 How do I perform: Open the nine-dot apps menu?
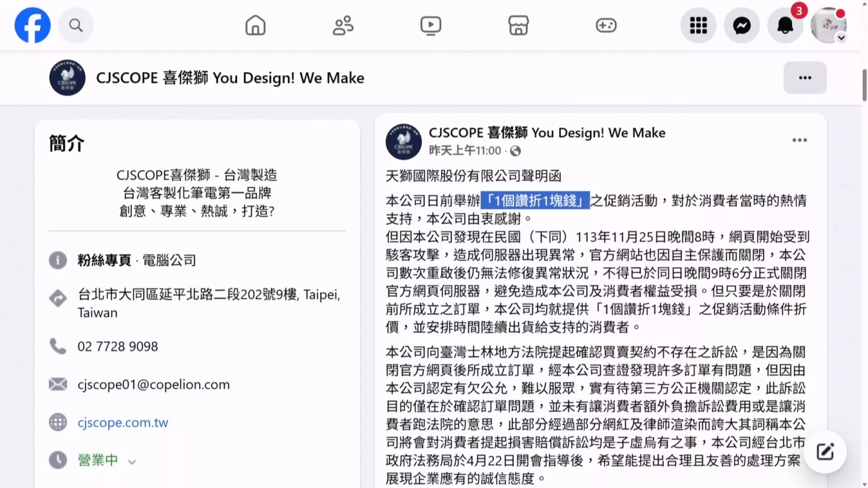pos(698,25)
